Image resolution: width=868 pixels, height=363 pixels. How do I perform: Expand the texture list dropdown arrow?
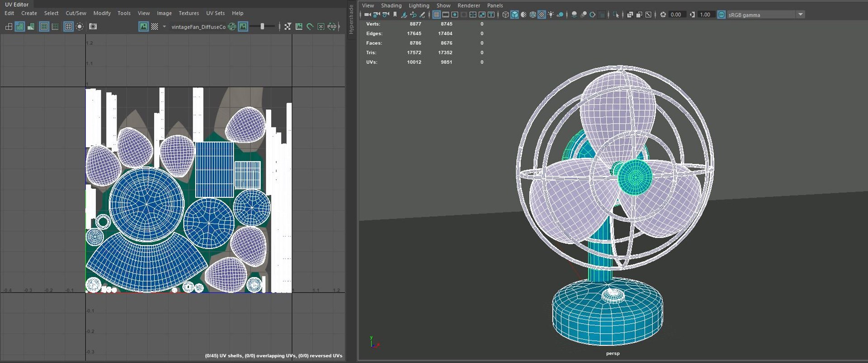point(164,27)
